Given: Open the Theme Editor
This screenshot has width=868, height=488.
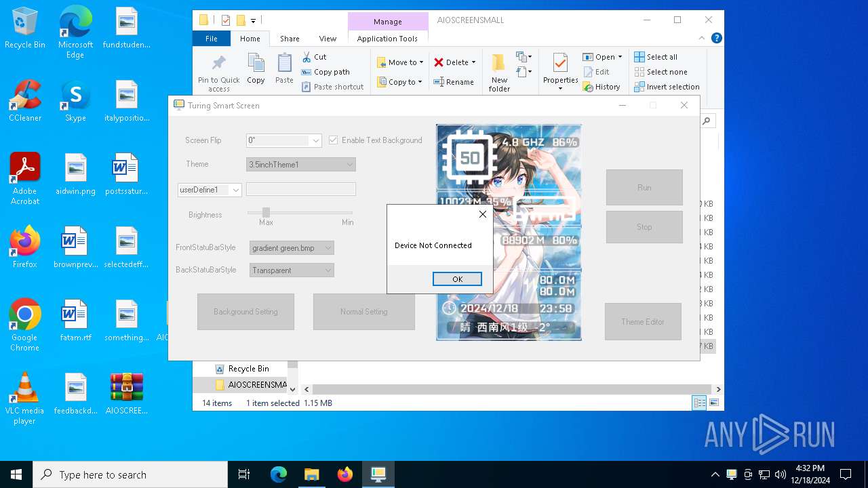Looking at the screenshot, I should (643, 322).
